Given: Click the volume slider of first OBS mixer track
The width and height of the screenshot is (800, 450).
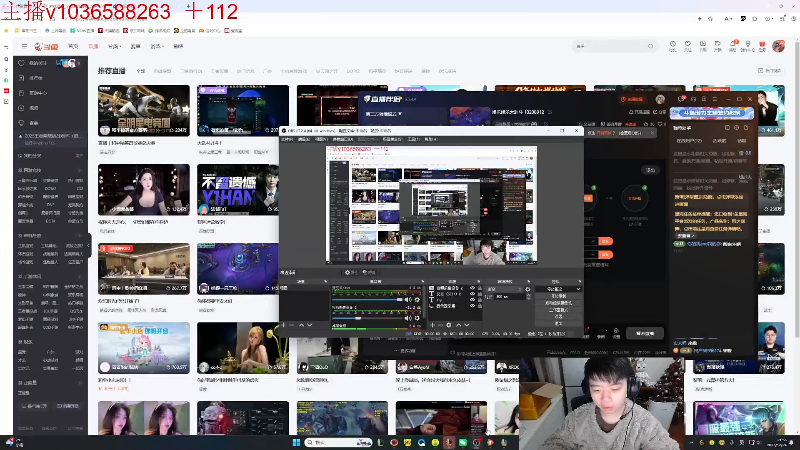Looking at the screenshot, I should coord(367,300).
